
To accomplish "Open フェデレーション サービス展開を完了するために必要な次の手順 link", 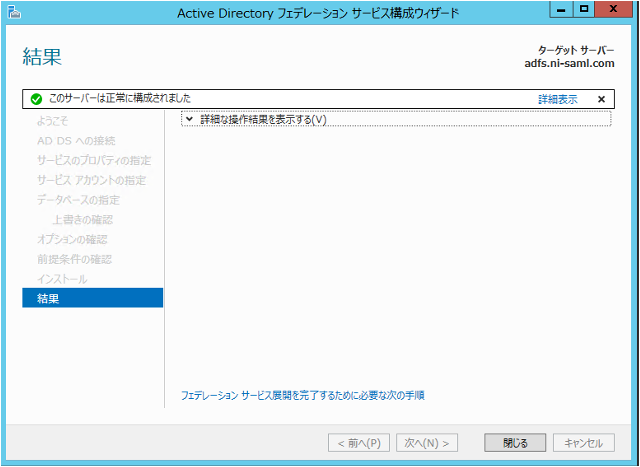I will click(303, 395).
